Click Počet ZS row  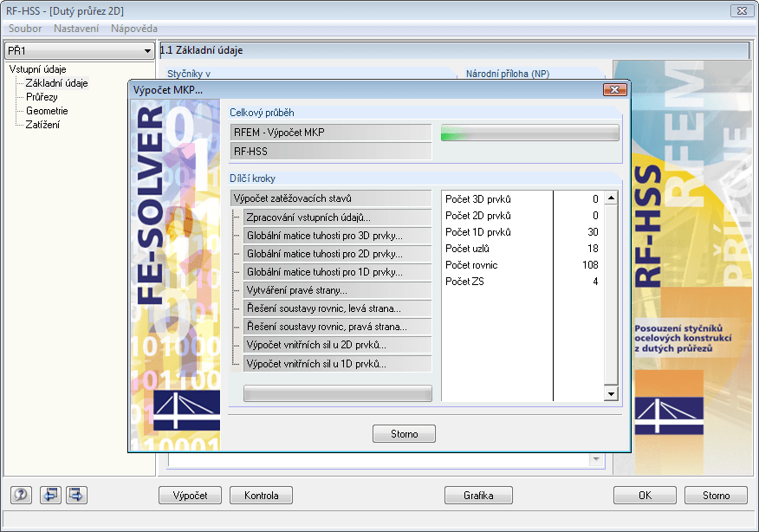pyautogui.click(x=522, y=282)
